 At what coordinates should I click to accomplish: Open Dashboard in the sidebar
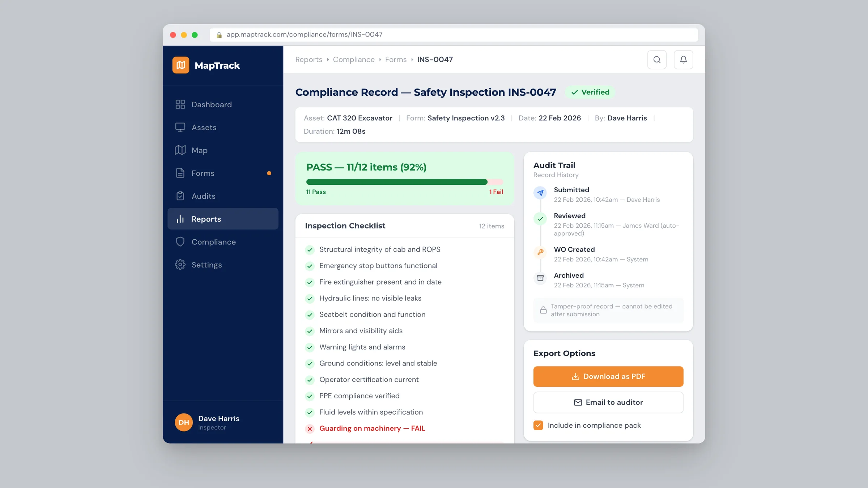[223, 104]
